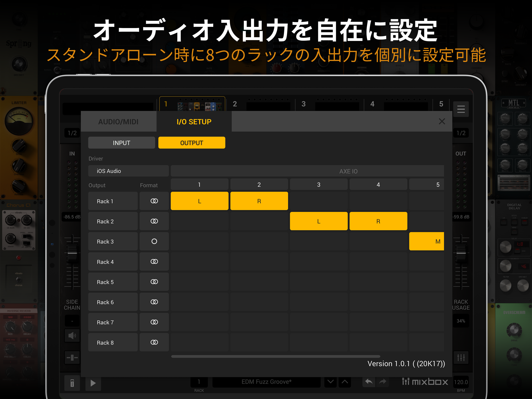This screenshot has width=532, height=399.
Task: Click the play button
Action: click(93, 383)
